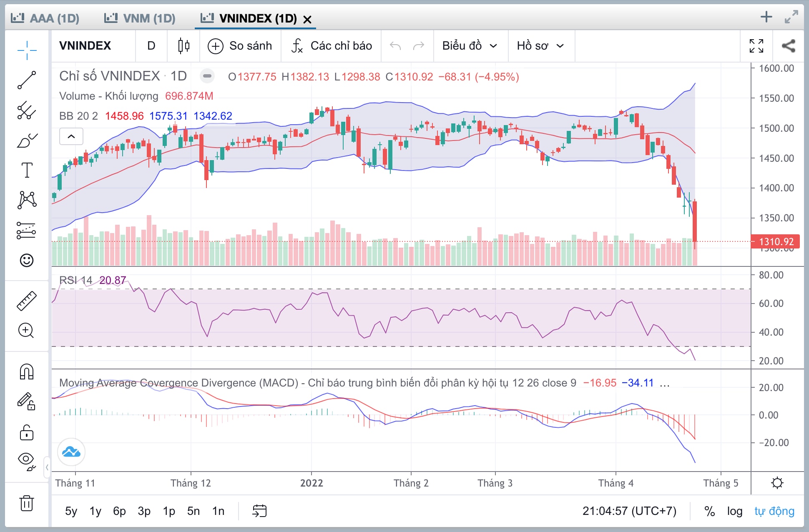Click the share chart icon

click(788, 46)
